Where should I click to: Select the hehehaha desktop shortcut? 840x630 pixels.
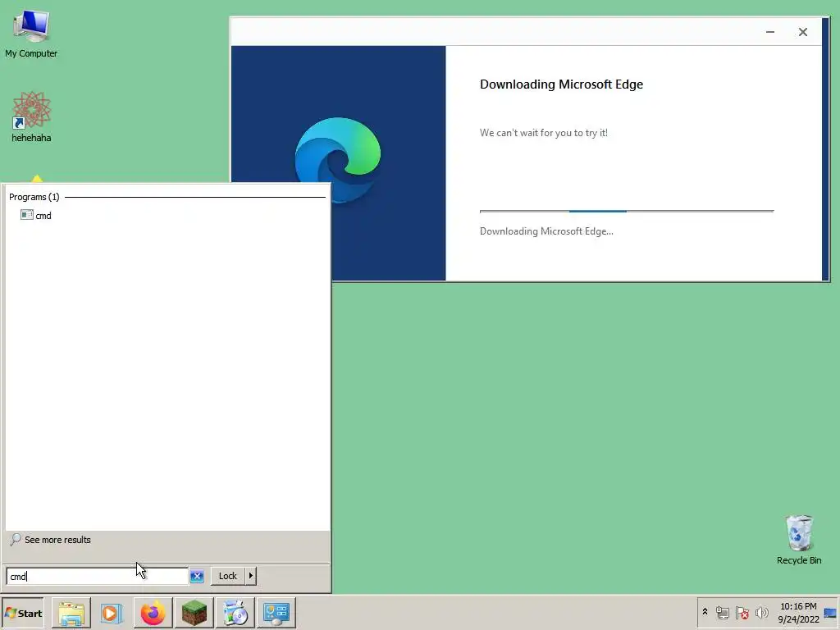tap(31, 116)
